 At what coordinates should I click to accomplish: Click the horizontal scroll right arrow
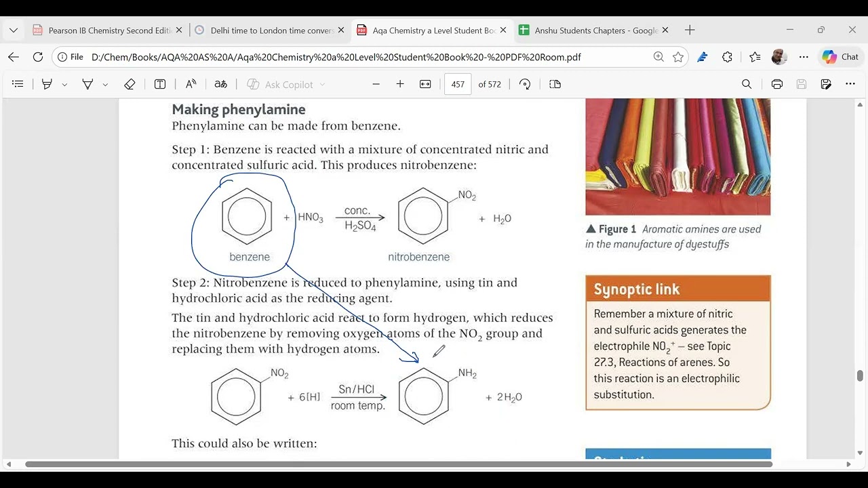pos(848,464)
